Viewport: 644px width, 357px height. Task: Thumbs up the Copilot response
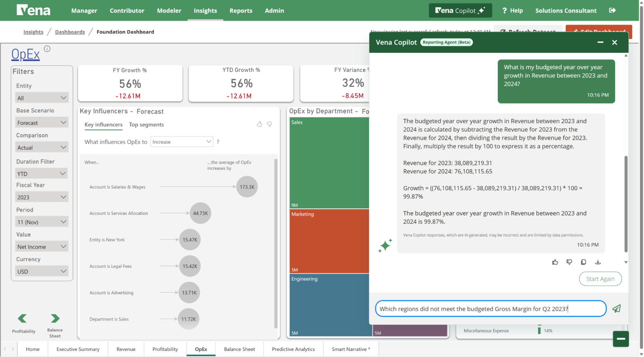pos(555,262)
